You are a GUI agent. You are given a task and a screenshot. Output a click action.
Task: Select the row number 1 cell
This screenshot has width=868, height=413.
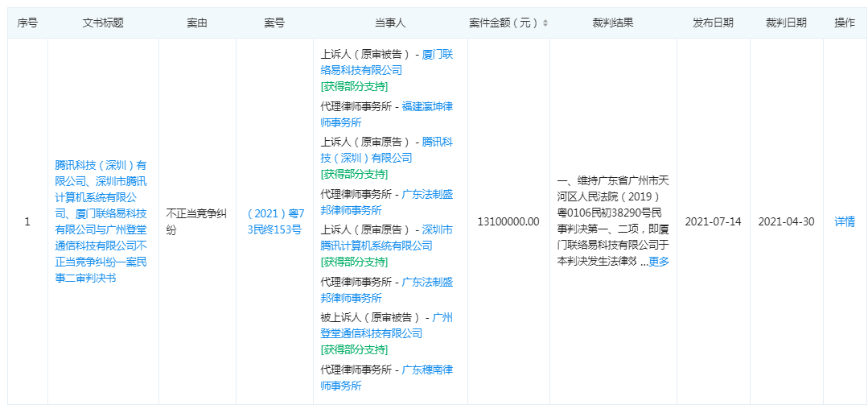(x=27, y=221)
